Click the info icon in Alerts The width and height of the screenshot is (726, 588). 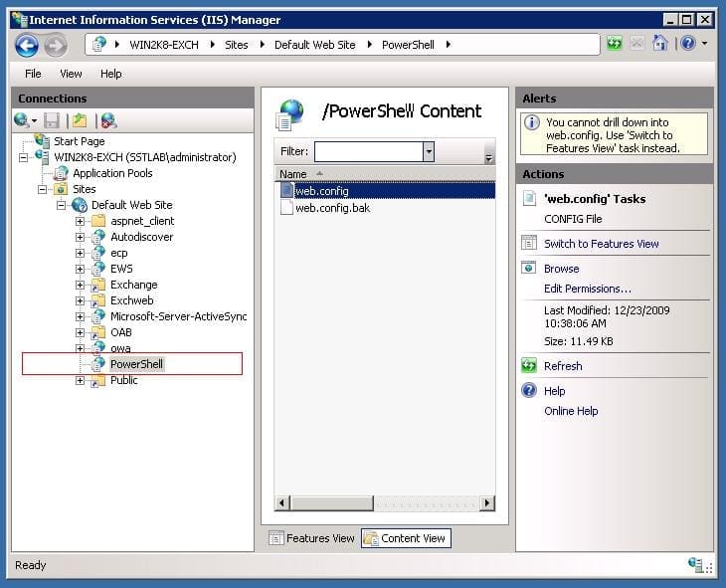pos(531,122)
